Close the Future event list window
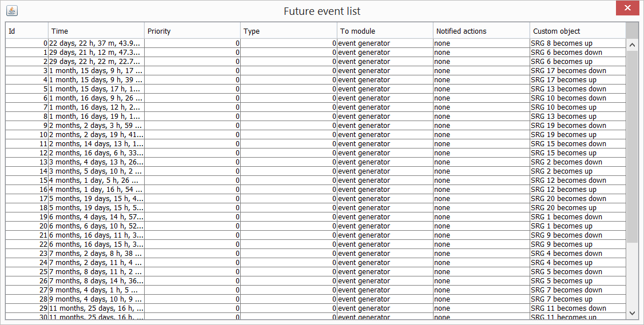The width and height of the screenshot is (644, 325). point(627,8)
